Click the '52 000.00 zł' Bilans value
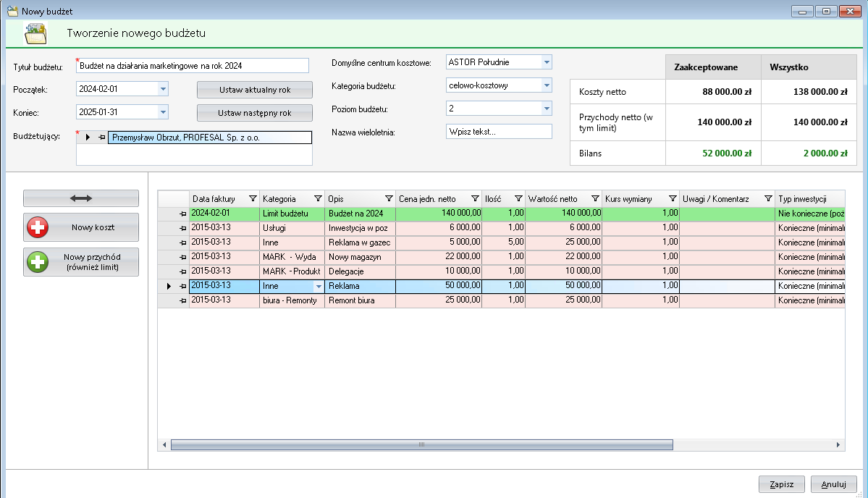This screenshot has width=868, height=498. click(727, 153)
